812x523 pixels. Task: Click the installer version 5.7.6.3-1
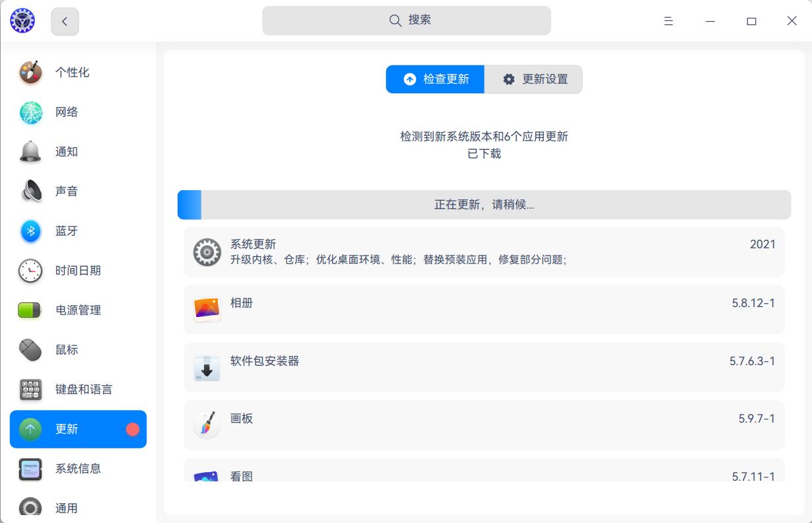coord(752,361)
